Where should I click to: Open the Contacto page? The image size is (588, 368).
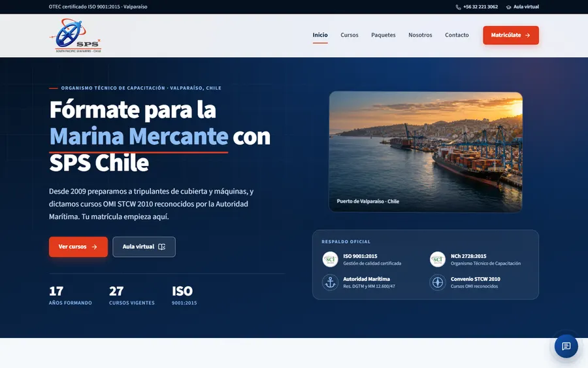[x=457, y=35]
